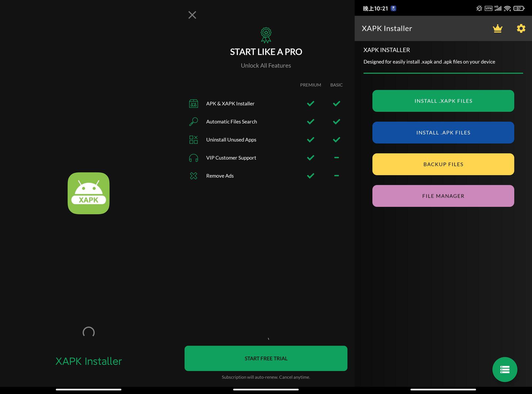This screenshot has height=394, width=532.
Task: Tap the battery level indicator
Action: (519, 9)
